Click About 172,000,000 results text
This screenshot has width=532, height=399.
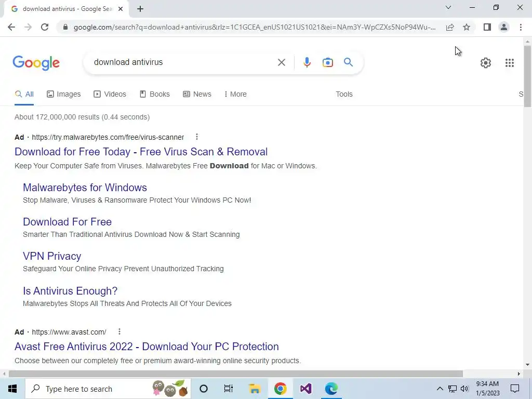[82, 117]
